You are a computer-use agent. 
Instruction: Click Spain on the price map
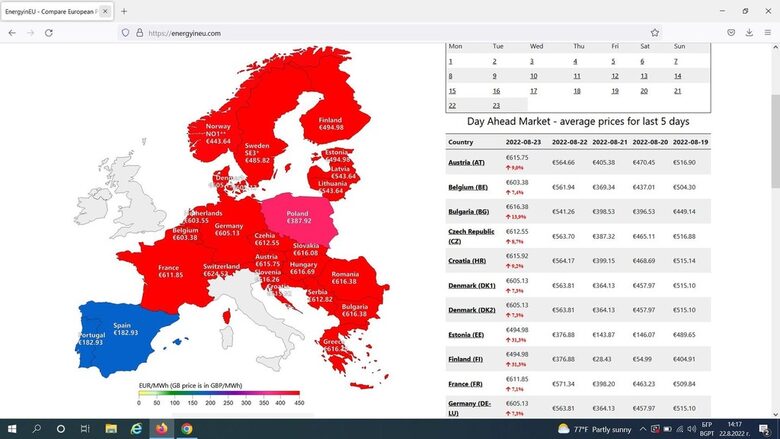click(120, 327)
